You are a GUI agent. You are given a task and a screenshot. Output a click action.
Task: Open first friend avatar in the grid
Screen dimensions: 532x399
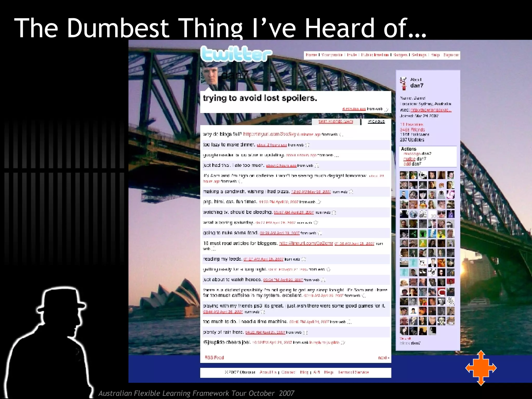404,175
